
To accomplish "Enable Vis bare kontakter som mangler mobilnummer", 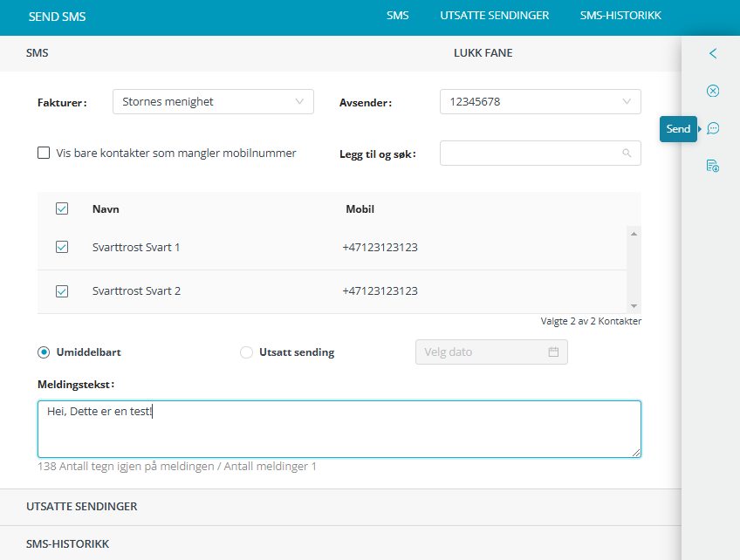I will (x=44, y=154).
